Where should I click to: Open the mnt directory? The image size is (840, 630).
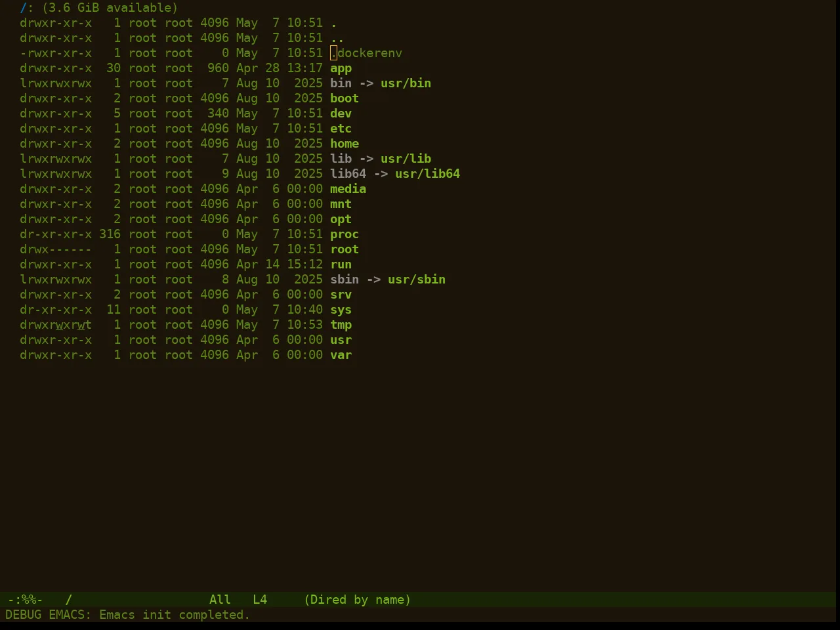click(341, 204)
